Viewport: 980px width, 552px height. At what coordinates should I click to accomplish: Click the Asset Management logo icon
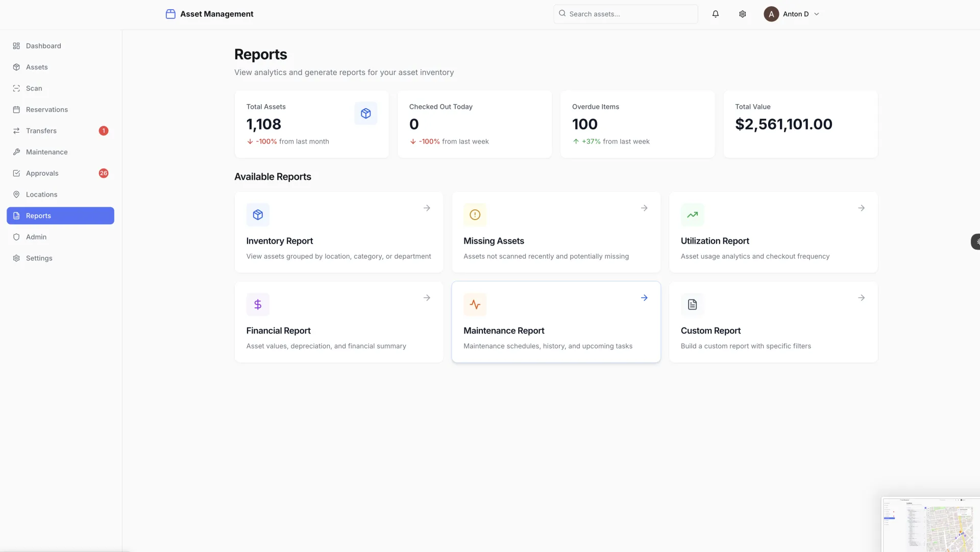click(x=170, y=14)
